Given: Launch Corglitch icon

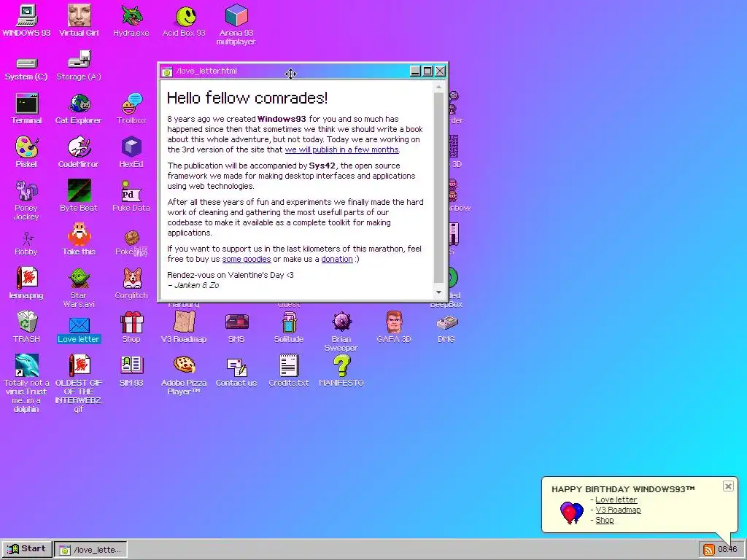Looking at the screenshot, I should pyautogui.click(x=131, y=284).
